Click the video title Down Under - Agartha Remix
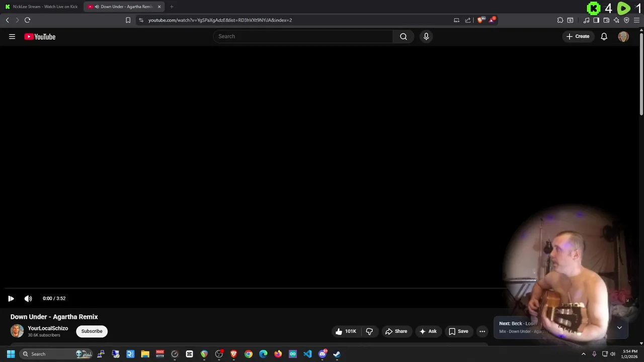The width and height of the screenshot is (644, 362). 54,317
